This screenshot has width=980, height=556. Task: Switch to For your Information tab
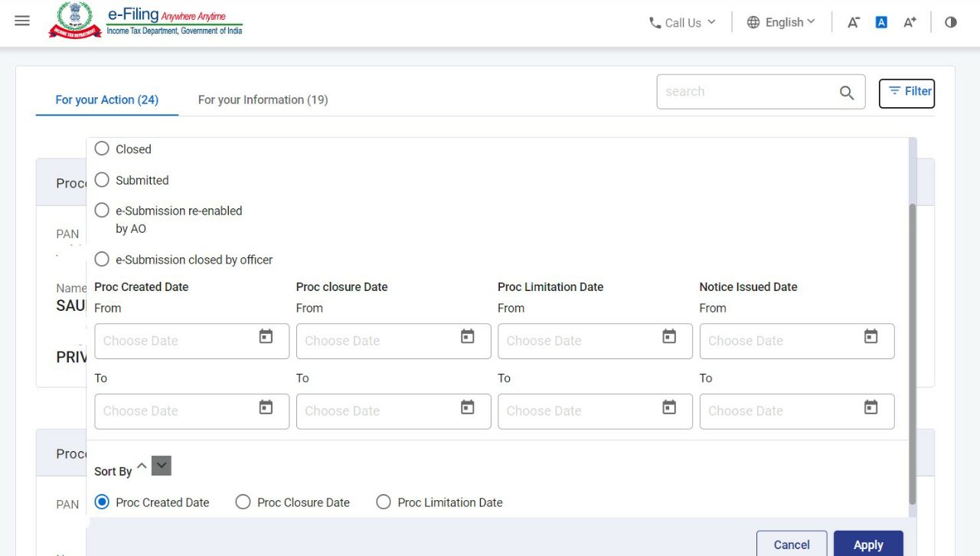coord(263,100)
